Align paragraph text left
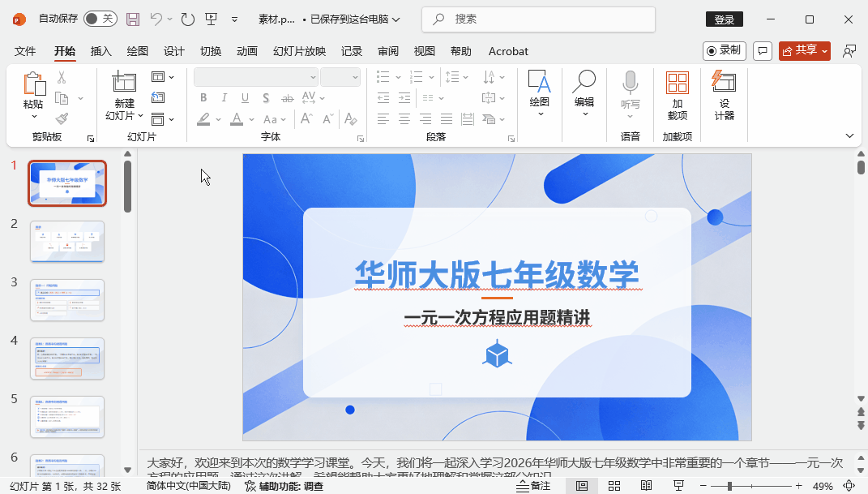The image size is (868, 494). pos(383,118)
